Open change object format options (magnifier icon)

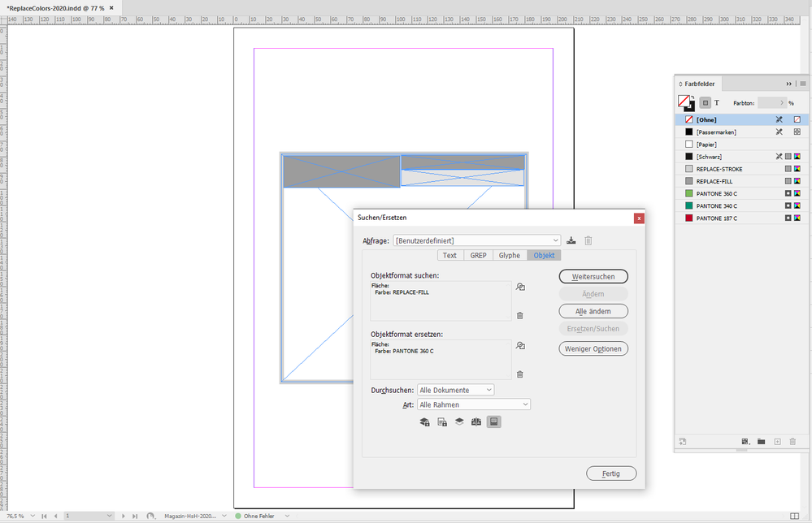click(x=520, y=346)
